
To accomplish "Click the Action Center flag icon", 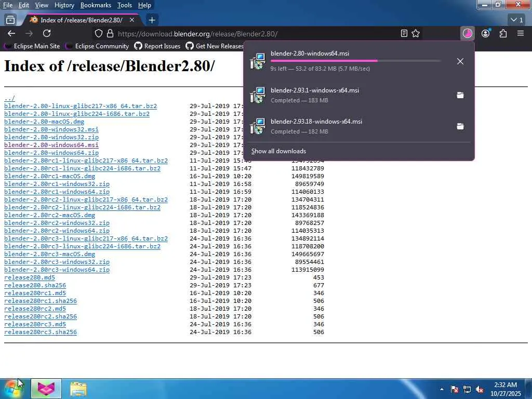I will (455, 389).
